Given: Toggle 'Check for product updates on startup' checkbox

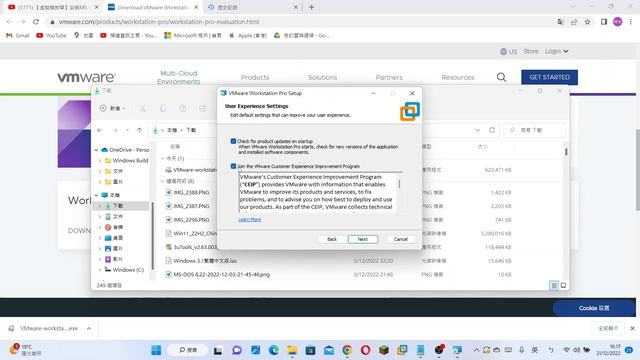Looking at the screenshot, I should (x=233, y=141).
